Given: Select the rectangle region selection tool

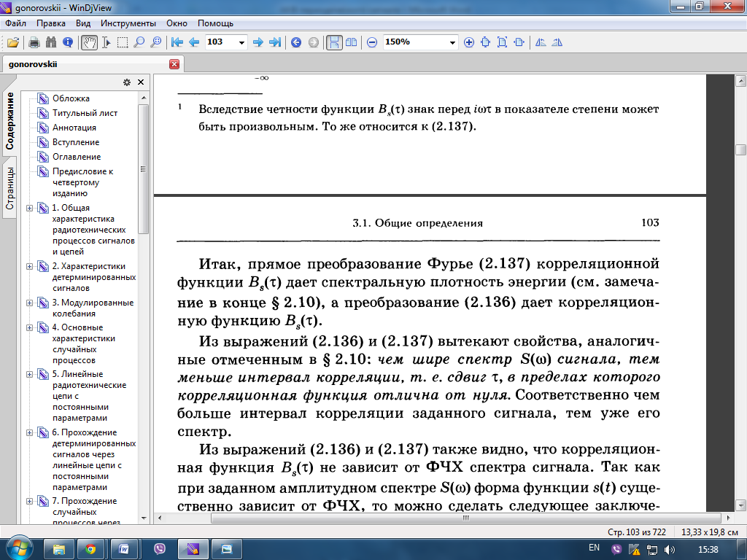Looking at the screenshot, I should coord(123,42).
